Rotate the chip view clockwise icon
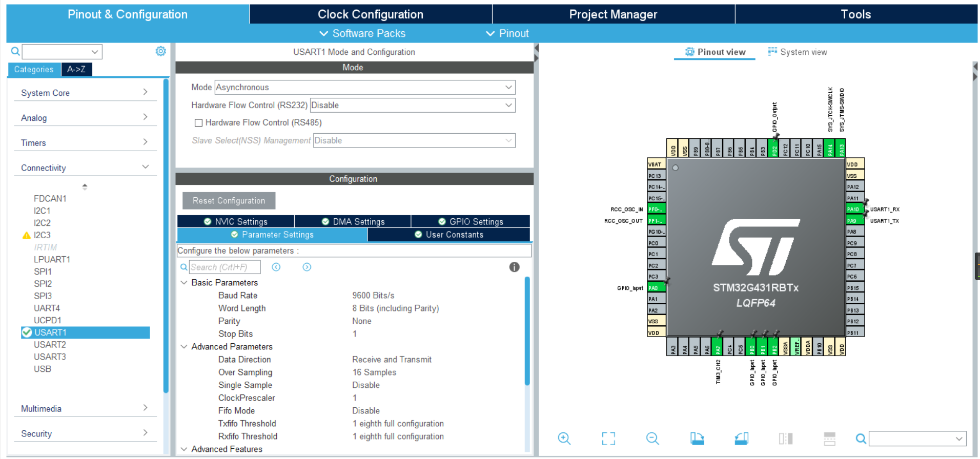The image size is (980, 459). pyautogui.click(x=697, y=439)
